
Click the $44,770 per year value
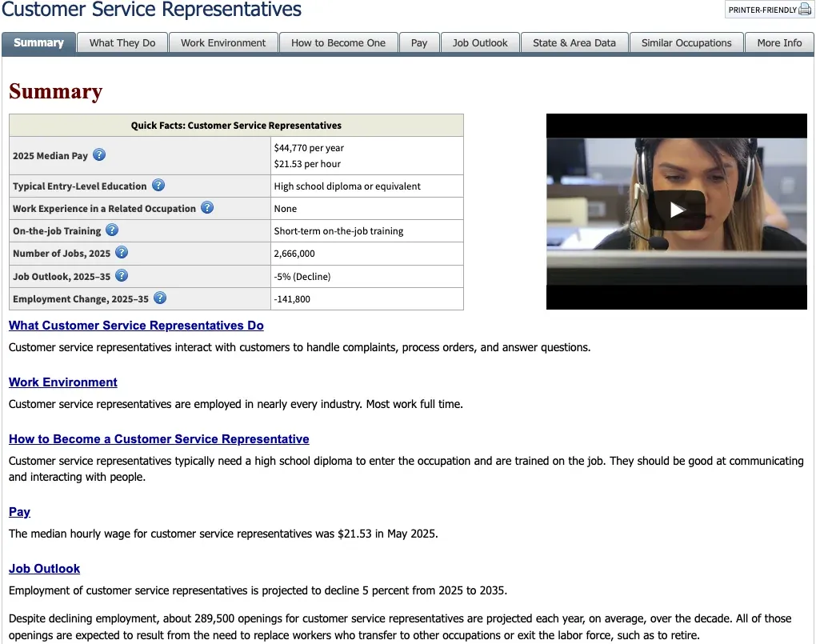(x=309, y=148)
